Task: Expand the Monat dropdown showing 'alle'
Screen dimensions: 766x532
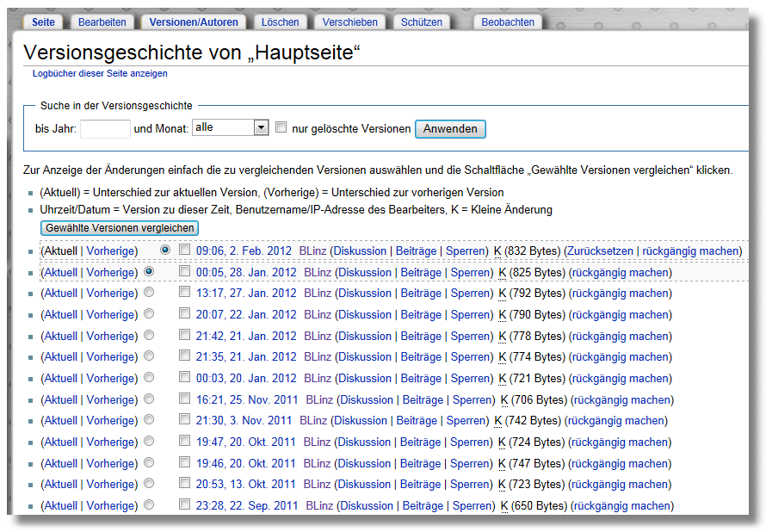Action: pyautogui.click(x=231, y=127)
